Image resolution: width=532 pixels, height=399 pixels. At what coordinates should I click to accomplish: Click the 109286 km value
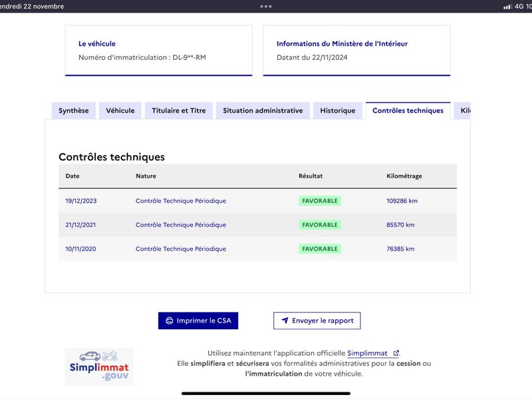tap(402, 201)
